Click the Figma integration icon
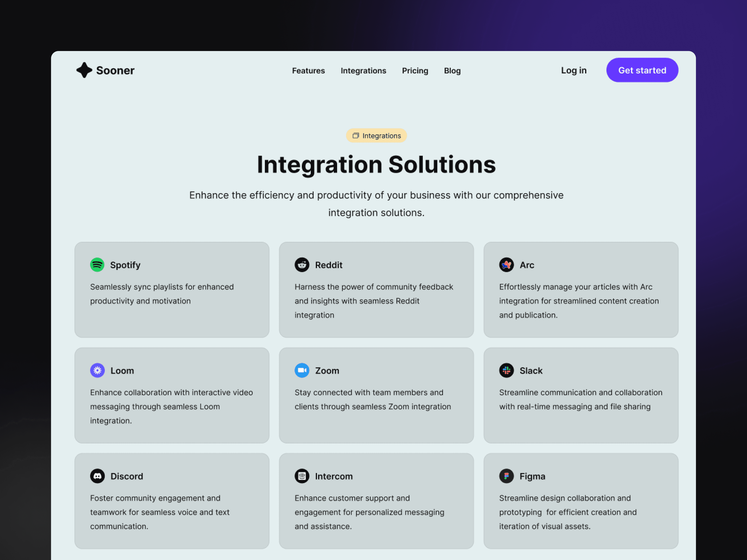This screenshot has width=747, height=560. pyautogui.click(x=506, y=475)
